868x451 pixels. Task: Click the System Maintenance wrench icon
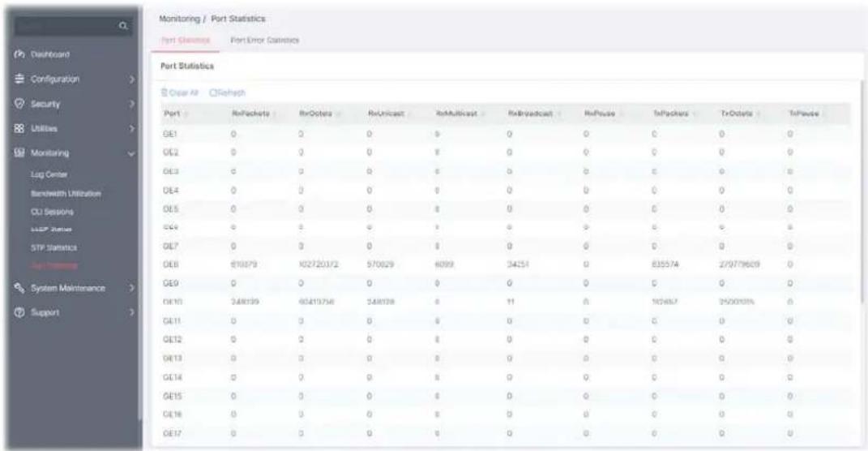pos(19,288)
